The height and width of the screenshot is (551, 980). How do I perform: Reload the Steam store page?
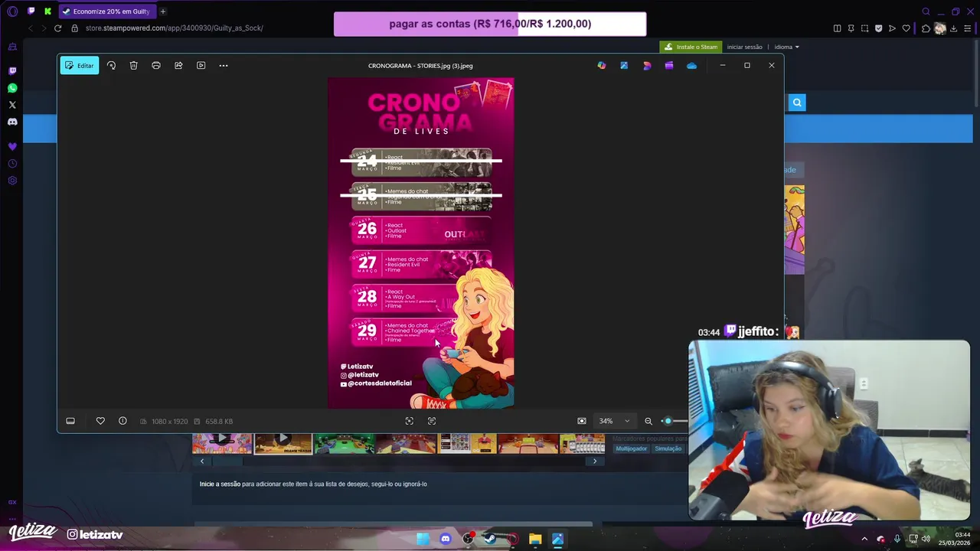pyautogui.click(x=57, y=28)
